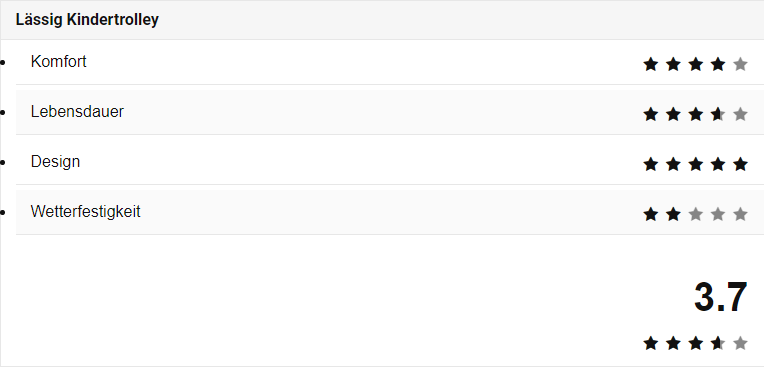Click the Design criterion label
Screen dimensions: 764x370
[x=56, y=162]
